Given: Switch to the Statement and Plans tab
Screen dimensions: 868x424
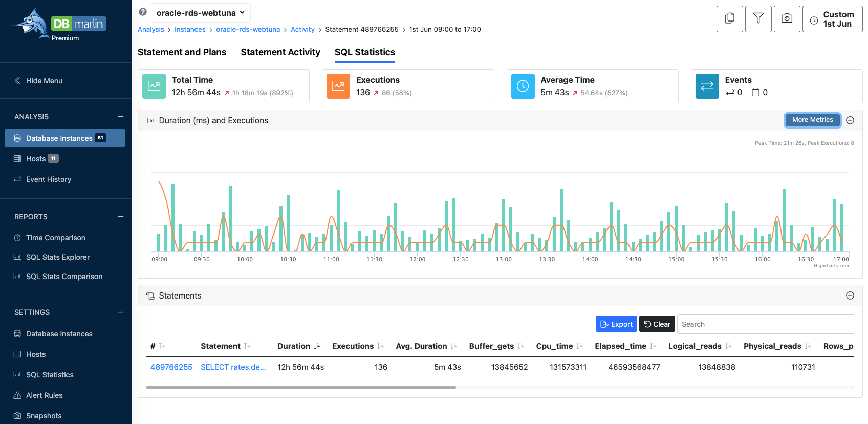Looking at the screenshot, I should coord(182,52).
